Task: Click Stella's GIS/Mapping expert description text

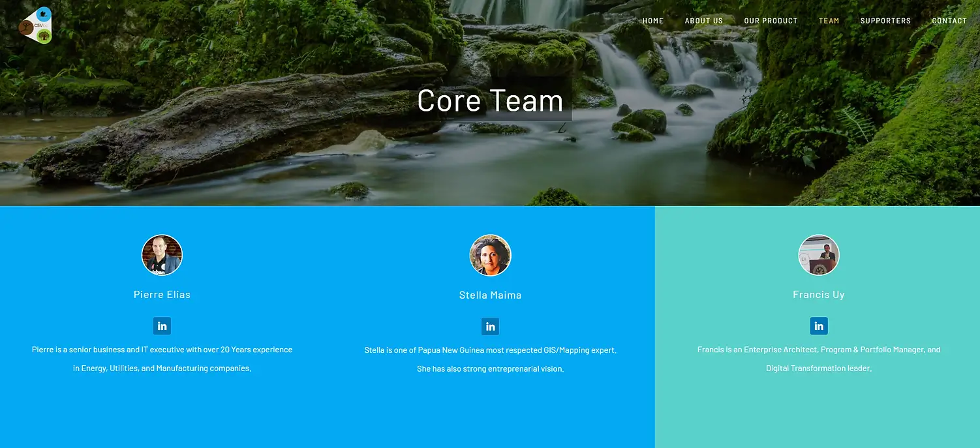Action: pos(490,351)
